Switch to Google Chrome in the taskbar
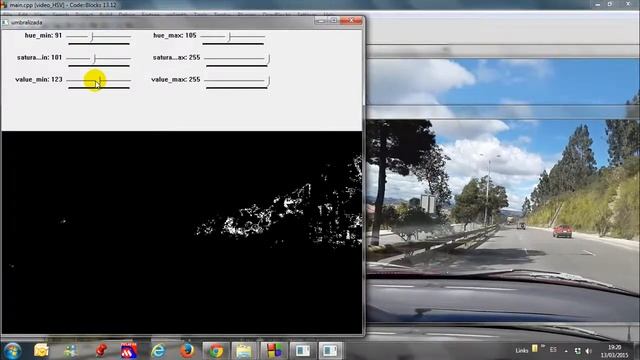 click(216, 351)
